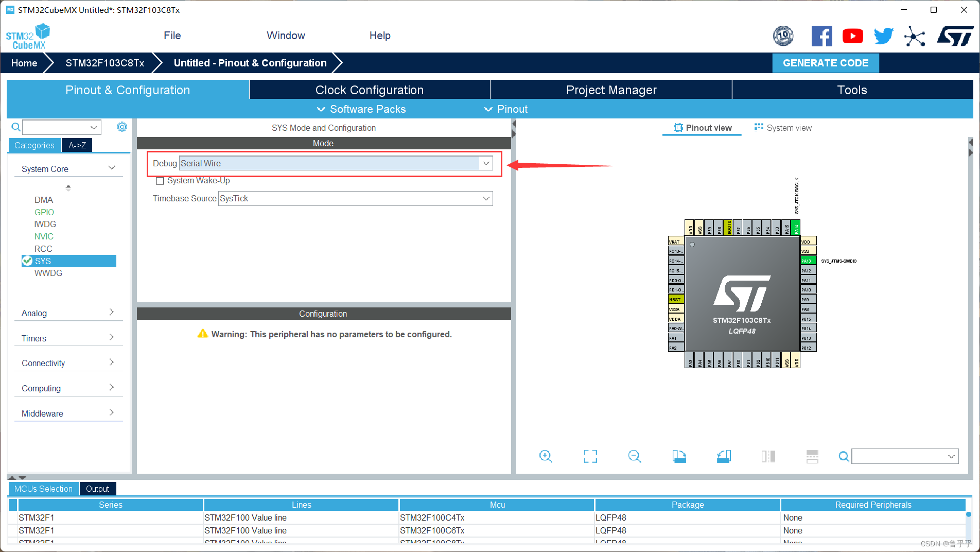The image size is (980, 552).
Task: Select the green PA14 pin on chip
Action: click(x=796, y=228)
